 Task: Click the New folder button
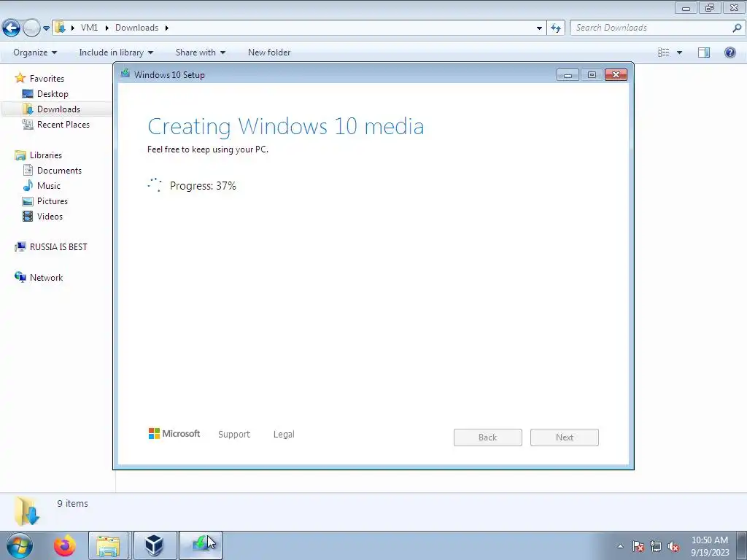click(x=269, y=52)
